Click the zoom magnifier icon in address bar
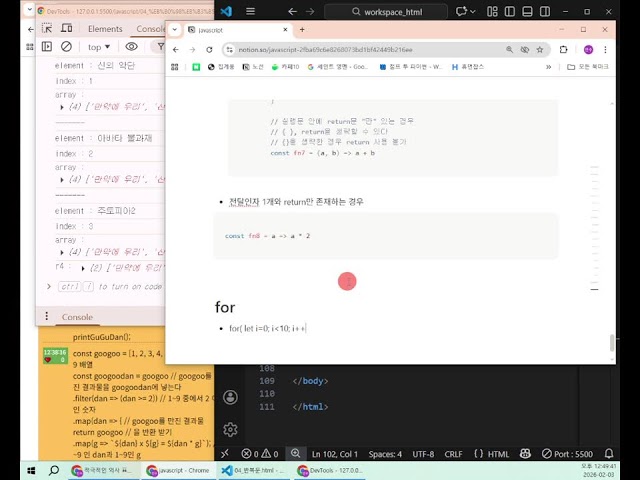The image size is (640, 480). pyautogui.click(x=509, y=49)
